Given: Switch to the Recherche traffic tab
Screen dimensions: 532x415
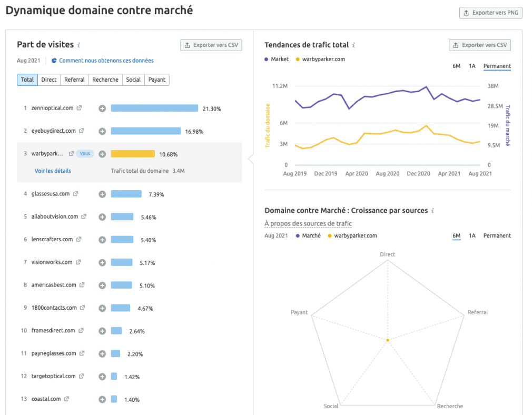Looking at the screenshot, I should [105, 80].
